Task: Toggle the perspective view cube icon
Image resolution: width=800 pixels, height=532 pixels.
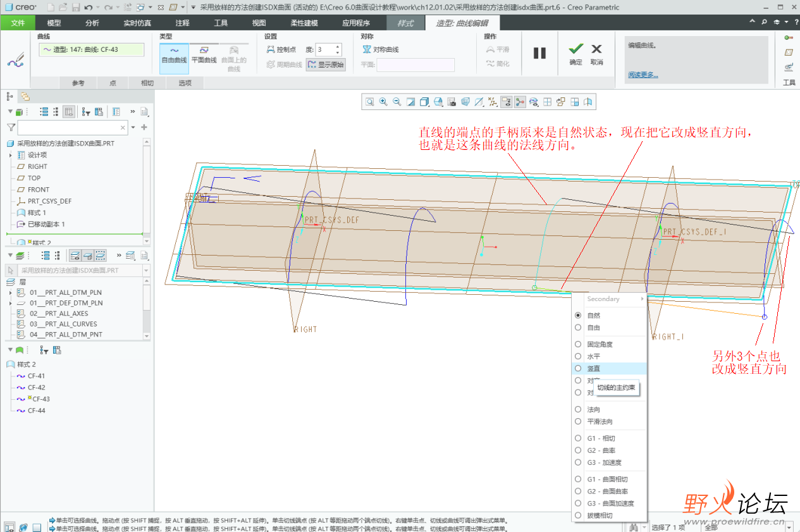Action: click(x=465, y=102)
